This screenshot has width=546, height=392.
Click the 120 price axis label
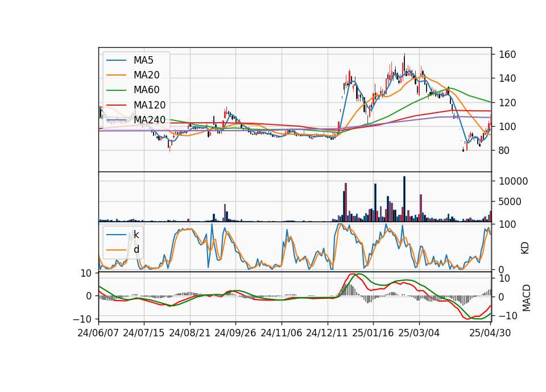click(507, 103)
